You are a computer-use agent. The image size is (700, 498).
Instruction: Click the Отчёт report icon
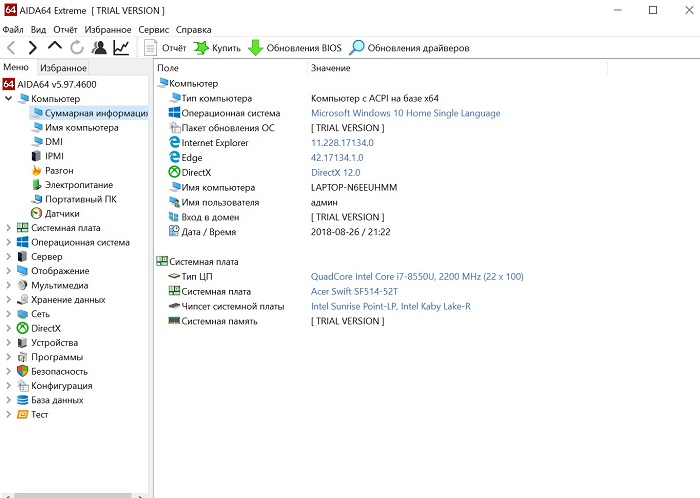tap(150, 48)
